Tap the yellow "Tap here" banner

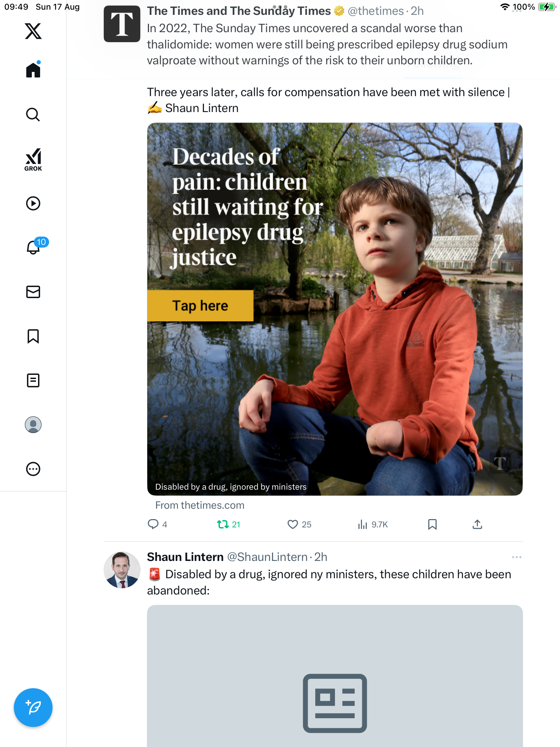click(x=200, y=306)
